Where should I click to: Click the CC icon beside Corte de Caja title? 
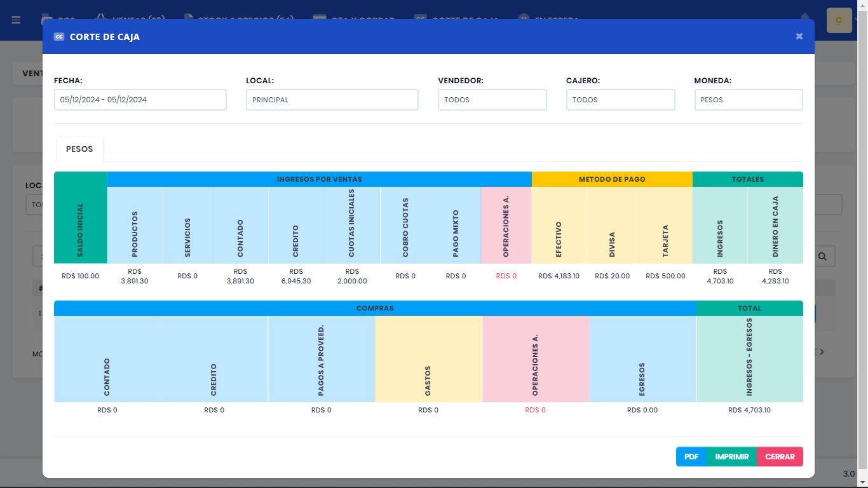tap(59, 37)
